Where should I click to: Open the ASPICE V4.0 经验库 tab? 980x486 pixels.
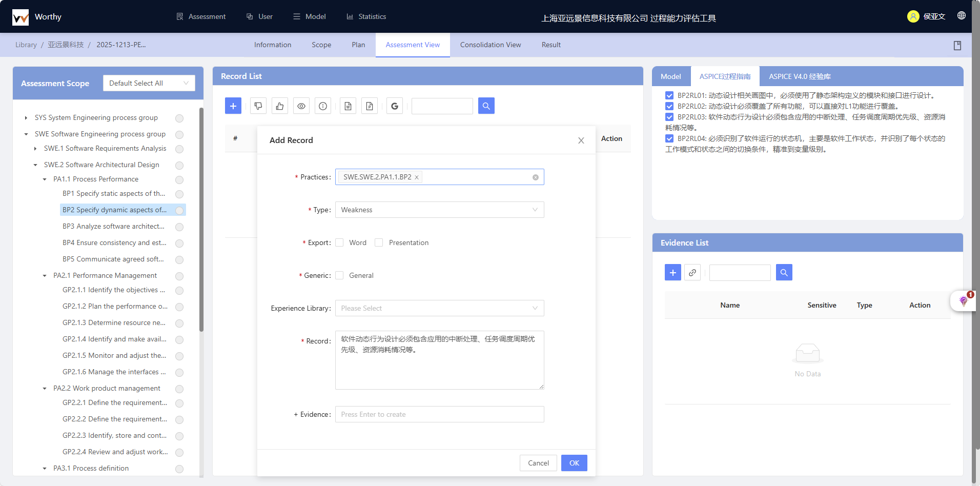[800, 76]
